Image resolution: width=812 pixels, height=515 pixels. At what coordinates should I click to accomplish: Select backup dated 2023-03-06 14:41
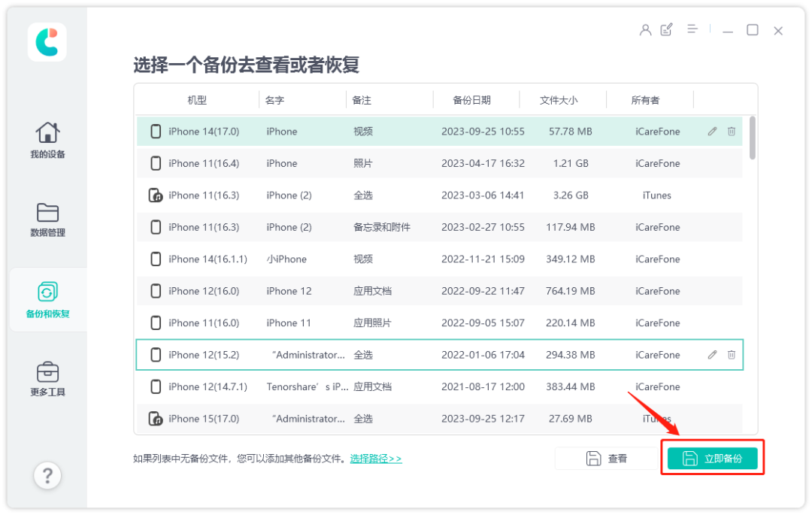pos(439,195)
